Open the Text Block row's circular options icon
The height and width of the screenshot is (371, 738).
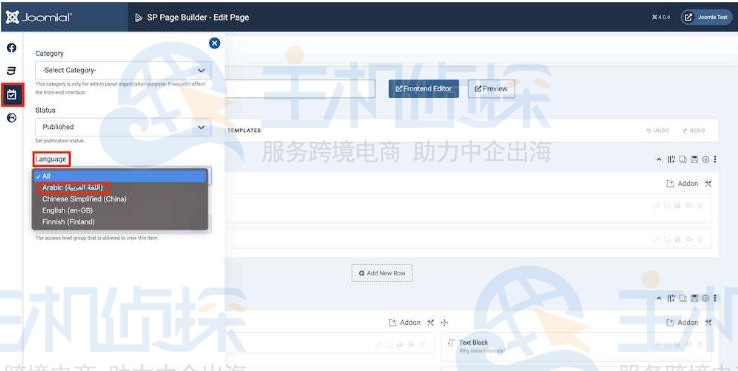coord(706,298)
